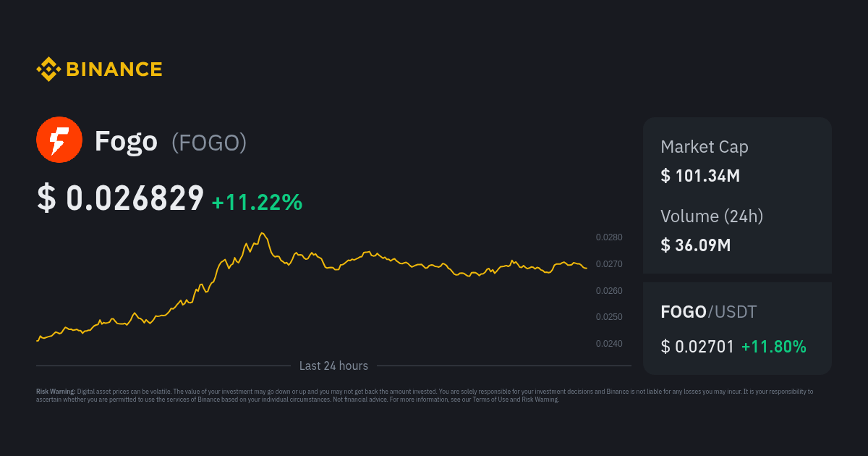Click the 0.0260 axis label
Viewport: 868px width, 456px height.
click(609, 291)
